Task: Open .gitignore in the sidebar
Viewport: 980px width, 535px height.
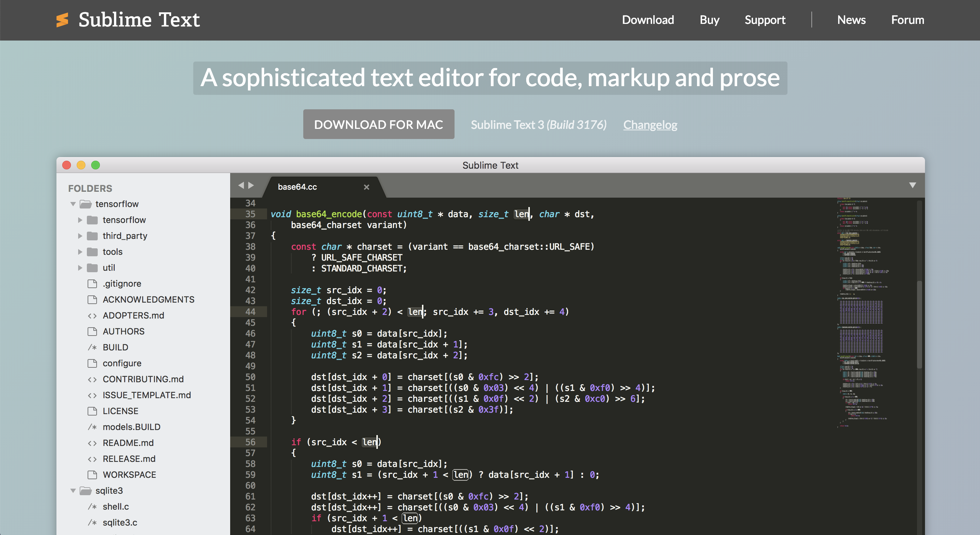Action: (x=122, y=284)
